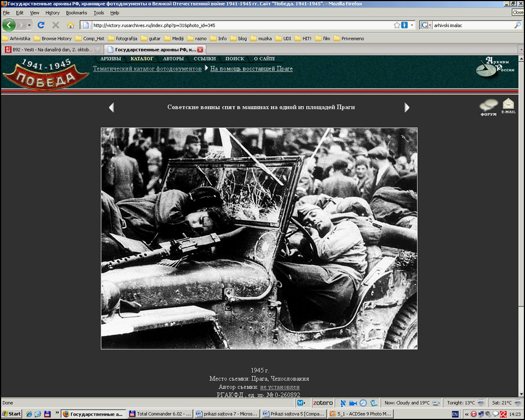Screen dimensions: 525x420
Task: Expand hidden Quick Launch items chevron
Action: pos(57,413)
